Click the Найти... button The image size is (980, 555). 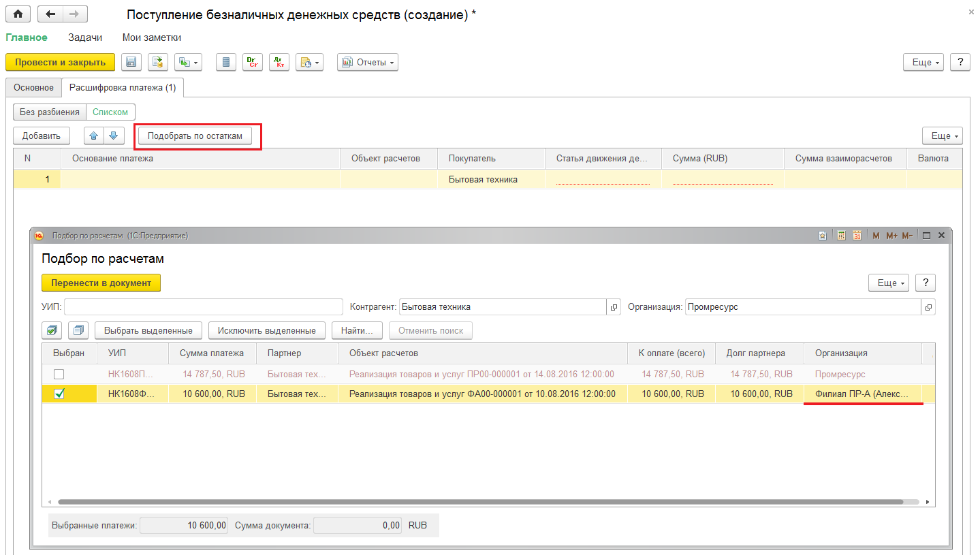(x=357, y=330)
